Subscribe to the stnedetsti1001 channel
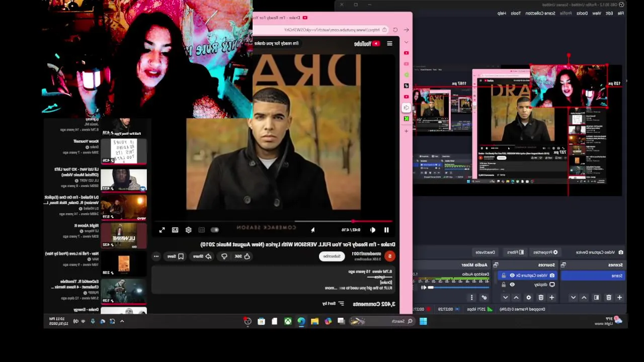 tap(332, 256)
